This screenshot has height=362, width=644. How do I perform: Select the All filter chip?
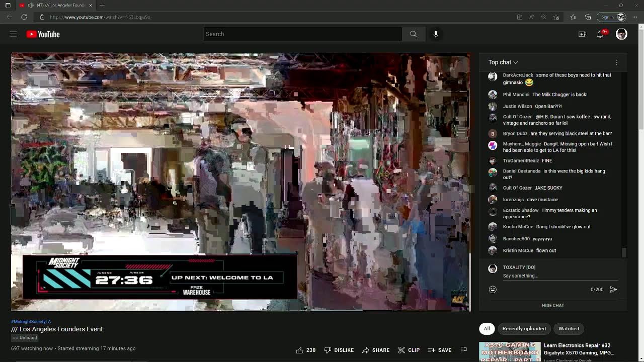point(487,329)
